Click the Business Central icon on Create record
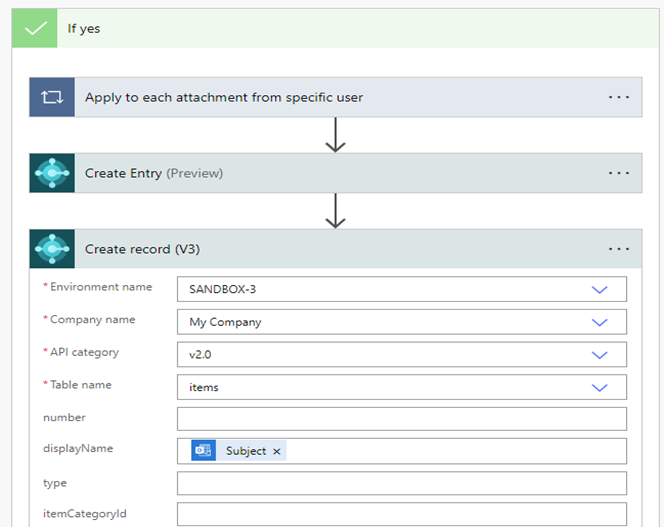664x527 pixels. coord(51,249)
